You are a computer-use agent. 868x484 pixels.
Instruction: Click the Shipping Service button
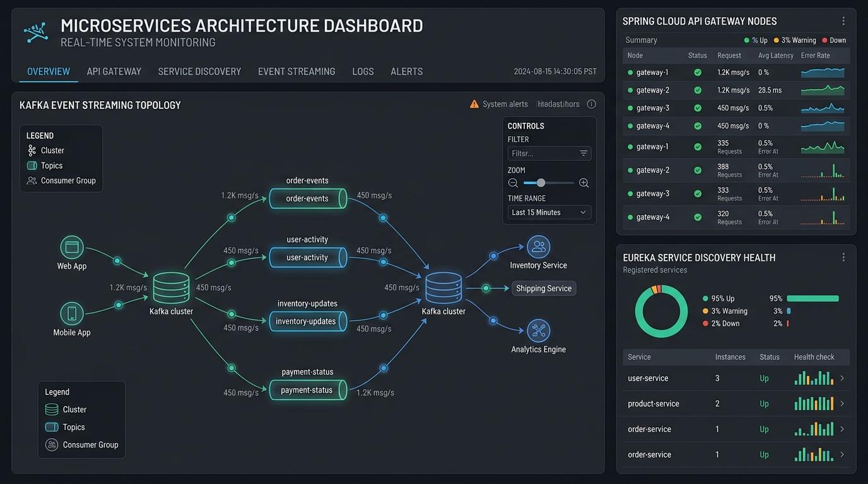(544, 288)
